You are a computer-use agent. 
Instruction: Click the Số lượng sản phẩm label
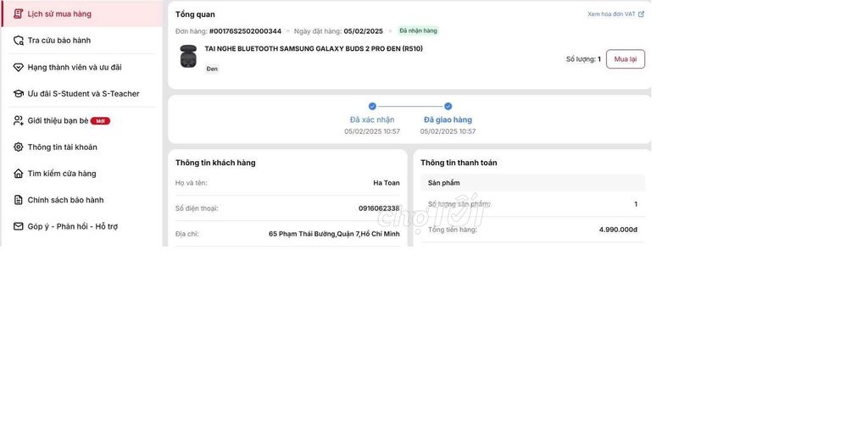pyautogui.click(x=459, y=204)
